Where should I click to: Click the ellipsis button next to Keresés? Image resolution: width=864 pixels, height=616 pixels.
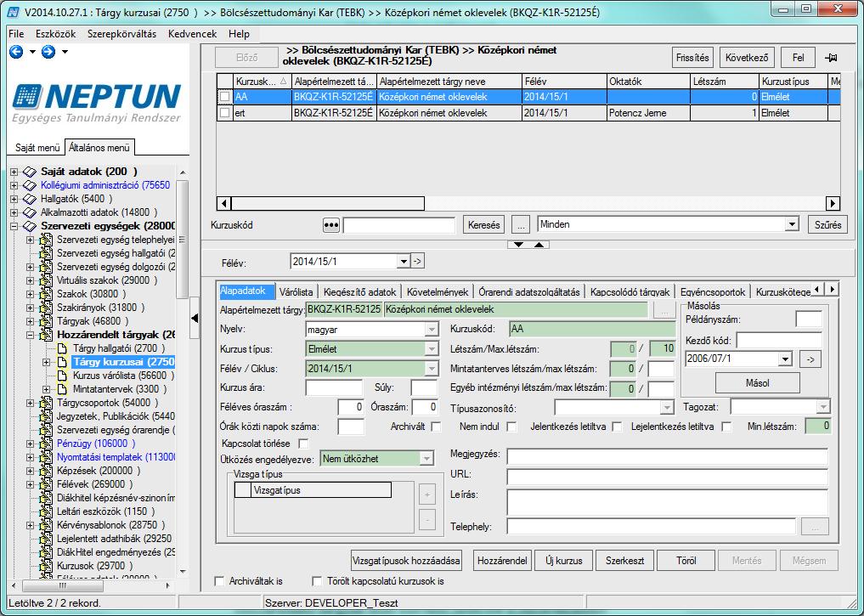[x=521, y=225]
